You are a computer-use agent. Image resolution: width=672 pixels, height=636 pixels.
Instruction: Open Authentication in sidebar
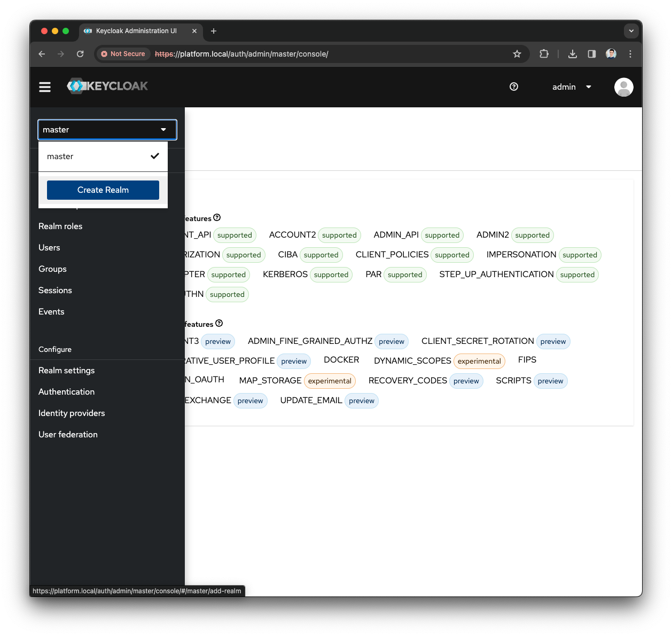click(x=66, y=392)
